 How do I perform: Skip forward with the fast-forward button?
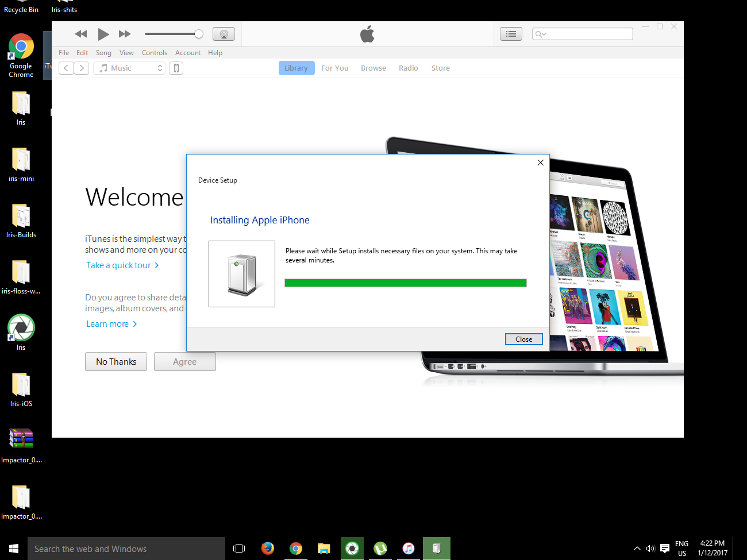click(x=125, y=34)
